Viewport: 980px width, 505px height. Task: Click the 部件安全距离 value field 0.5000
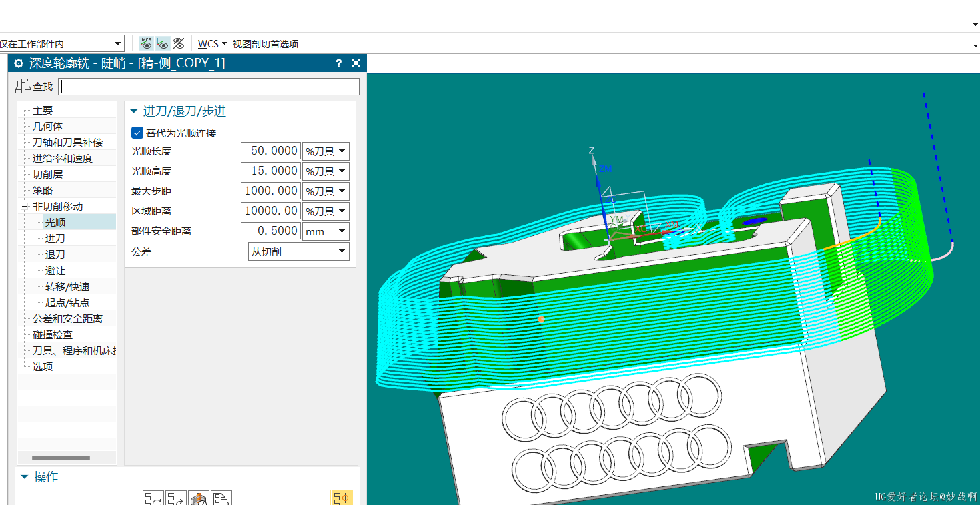pos(271,231)
